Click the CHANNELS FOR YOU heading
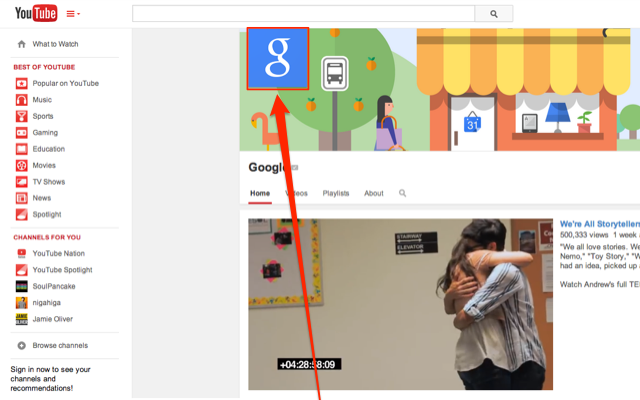 tap(47, 237)
